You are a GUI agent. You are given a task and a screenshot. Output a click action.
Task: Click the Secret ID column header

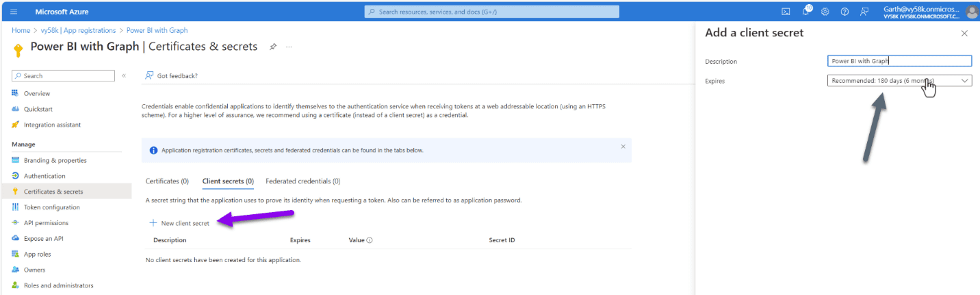502,240
